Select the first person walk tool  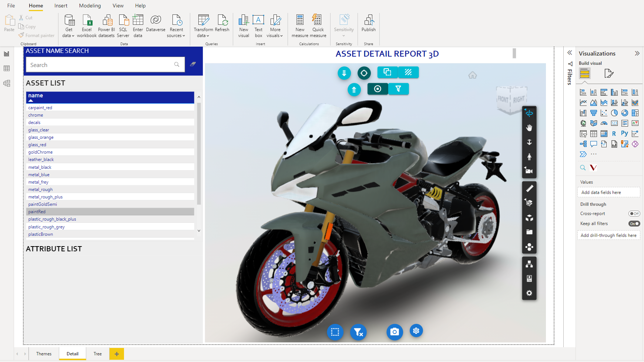(529, 157)
